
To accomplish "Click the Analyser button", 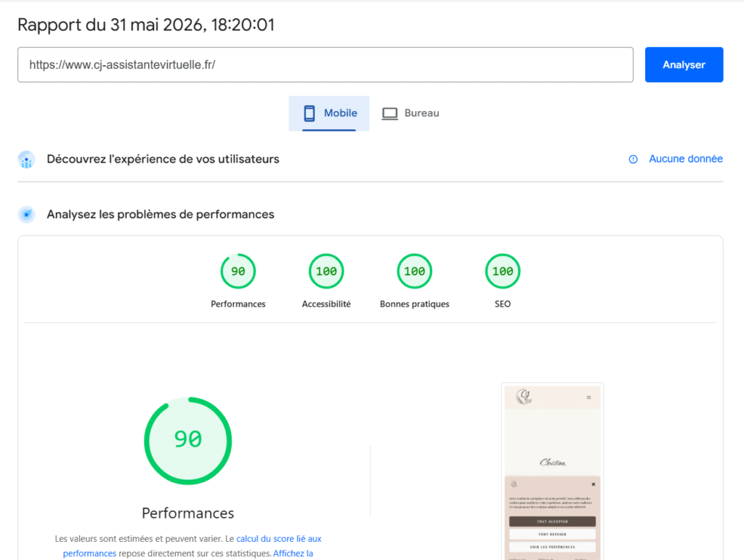I will pyautogui.click(x=684, y=65).
